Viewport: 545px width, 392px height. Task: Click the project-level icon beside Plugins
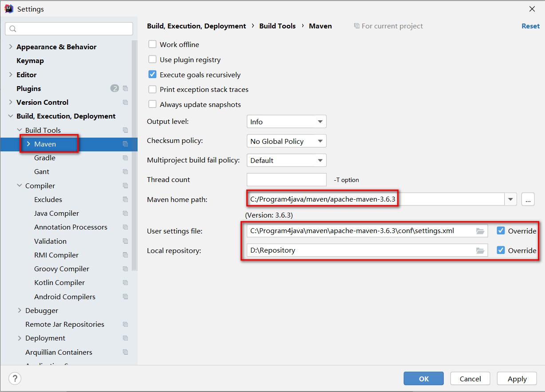click(125, 88)
